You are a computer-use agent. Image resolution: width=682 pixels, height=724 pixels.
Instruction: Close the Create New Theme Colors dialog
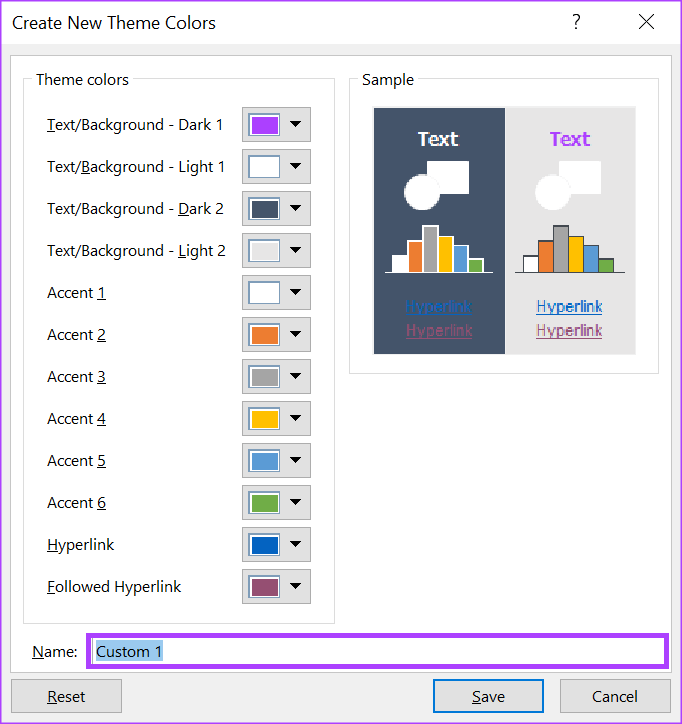646,22
